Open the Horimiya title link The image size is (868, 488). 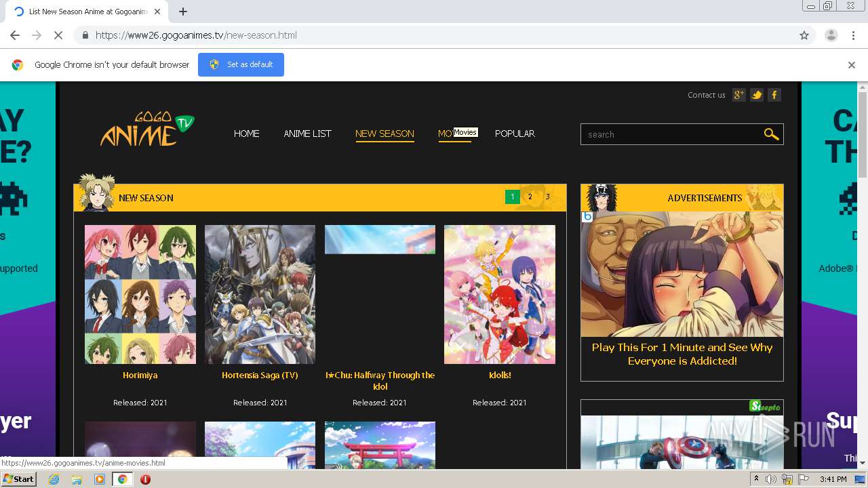(x=140, y=375)
